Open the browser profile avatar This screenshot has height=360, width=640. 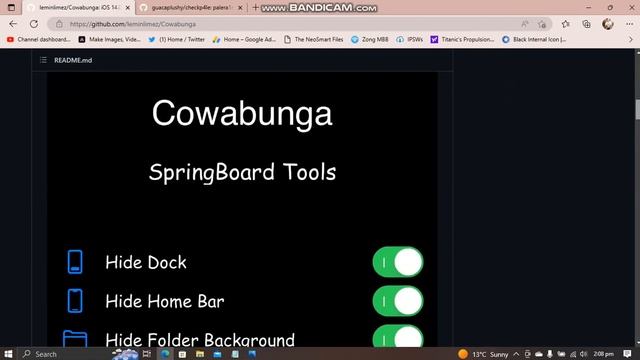click(608, 24)
